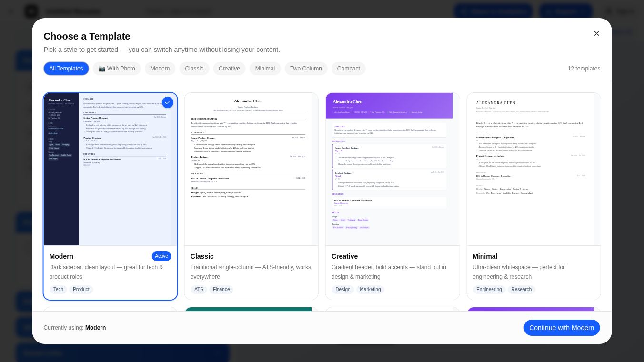Click the Design tag under Creative
The image size is (644, 362).
[342, 289]
